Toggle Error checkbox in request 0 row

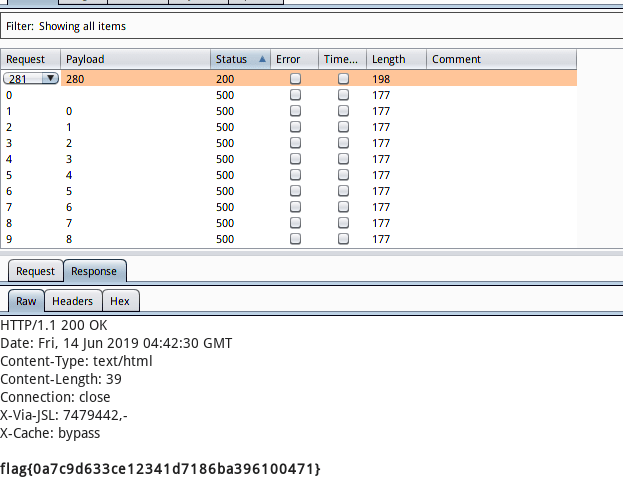point(295,95)
